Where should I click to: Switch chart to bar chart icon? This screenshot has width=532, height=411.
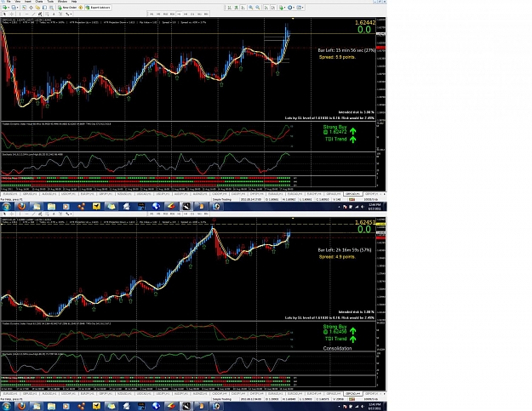(229, 8)
